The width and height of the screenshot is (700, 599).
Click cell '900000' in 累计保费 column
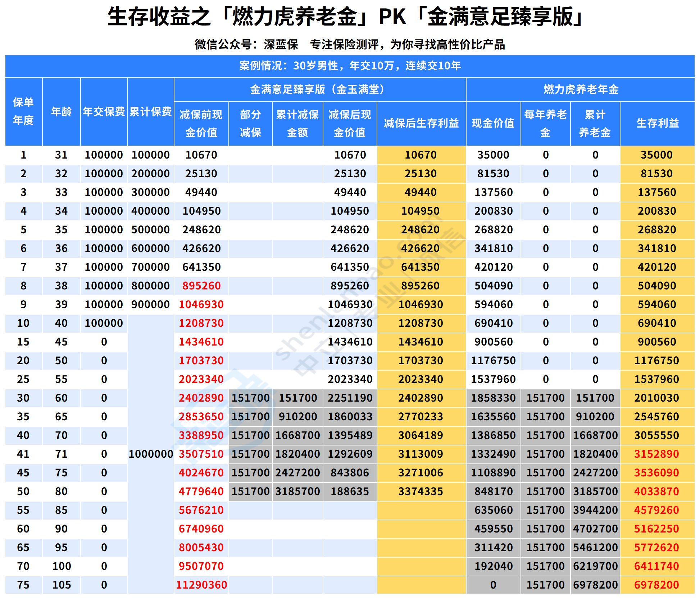[x=151, y=305]
